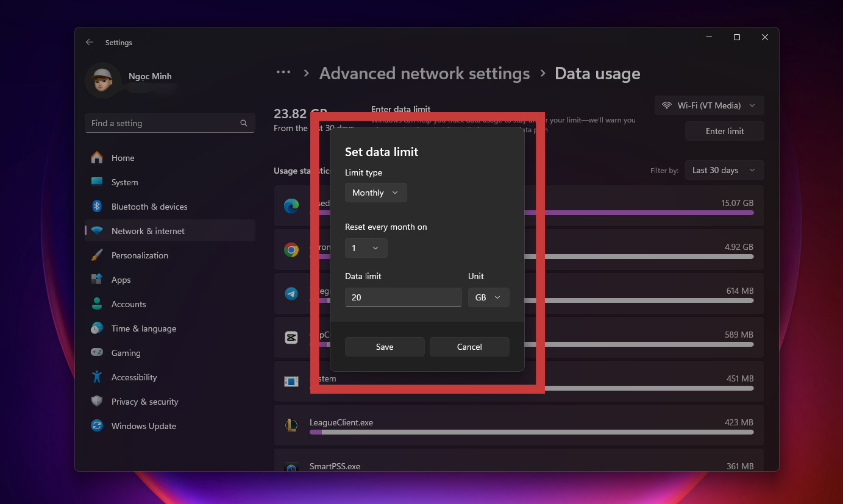Click the 614 MB usage value
The image size is (843, 504).
740,291
